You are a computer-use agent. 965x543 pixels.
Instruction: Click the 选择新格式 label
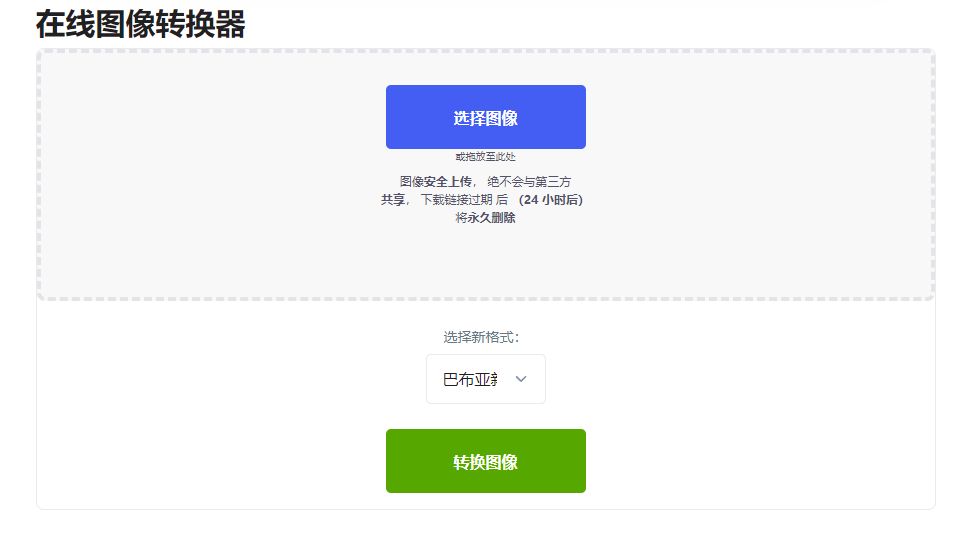481,337
